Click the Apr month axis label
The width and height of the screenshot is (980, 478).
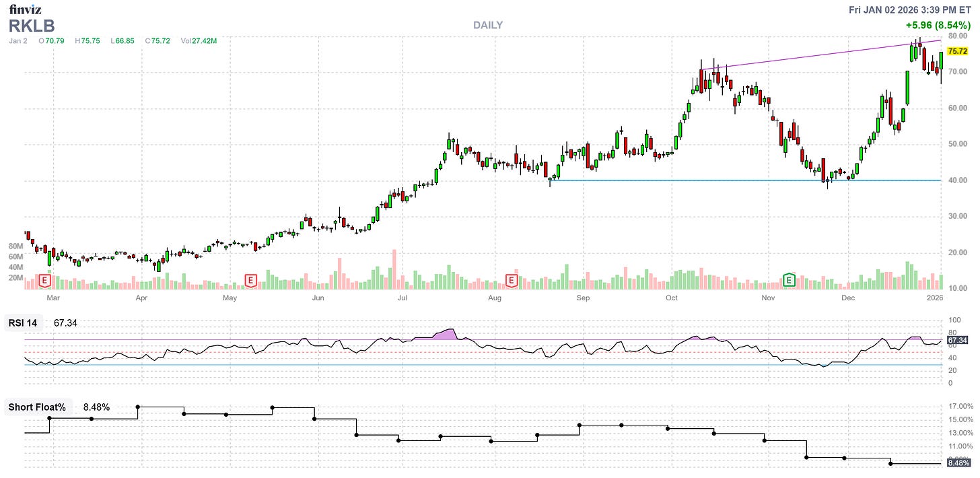click(142, 297)
